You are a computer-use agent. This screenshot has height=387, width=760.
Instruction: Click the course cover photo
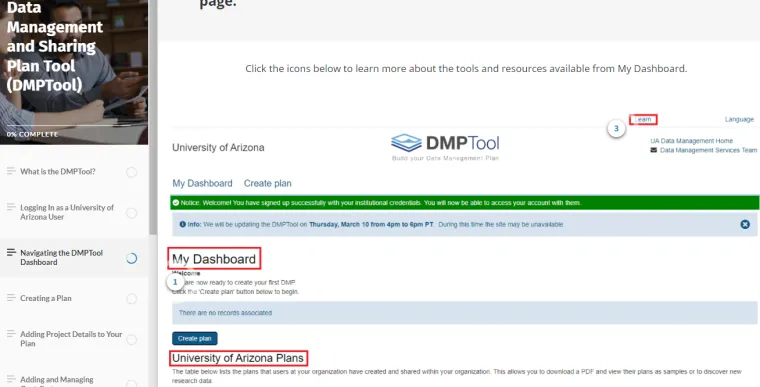click(x=74, y=72)
